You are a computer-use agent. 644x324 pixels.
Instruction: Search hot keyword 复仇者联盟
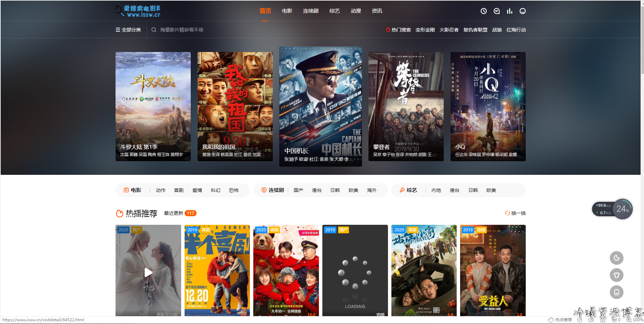tap(475, 30)
